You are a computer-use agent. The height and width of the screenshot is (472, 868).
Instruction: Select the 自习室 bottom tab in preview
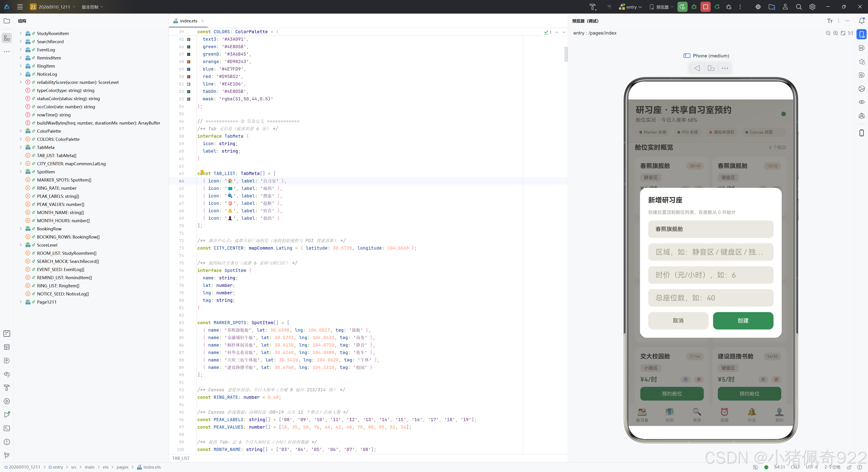[642, 415]
